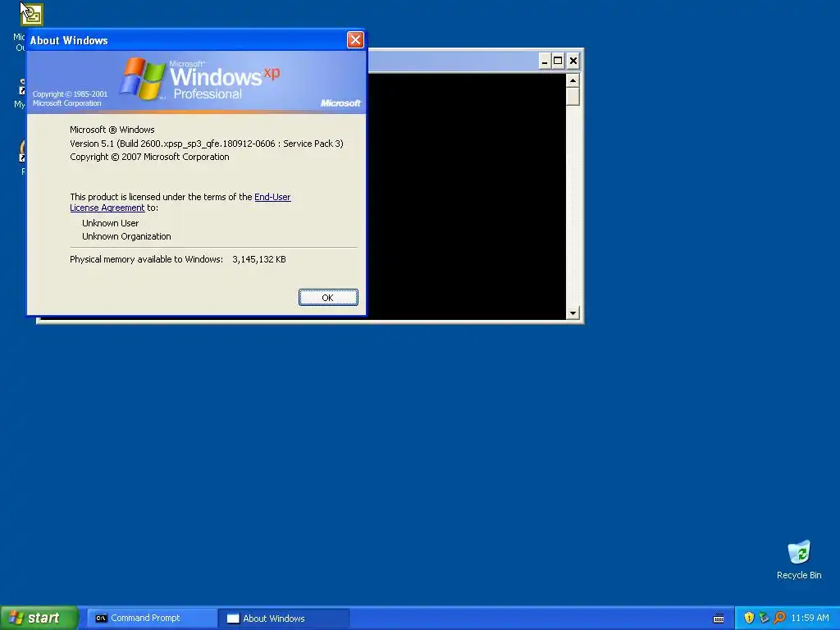Image resolution: width=840 pixels, height=630 pixels.
Task: Click the Command Prompt scrollbar thumb
Action: point(573,97)
